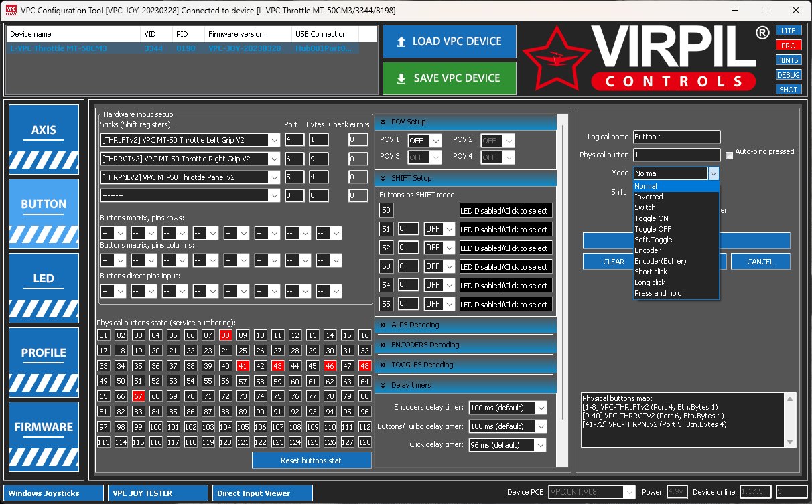Expand the TOGGLES Decoding section
Screen dimensions: 812x504
pos(466,365)
